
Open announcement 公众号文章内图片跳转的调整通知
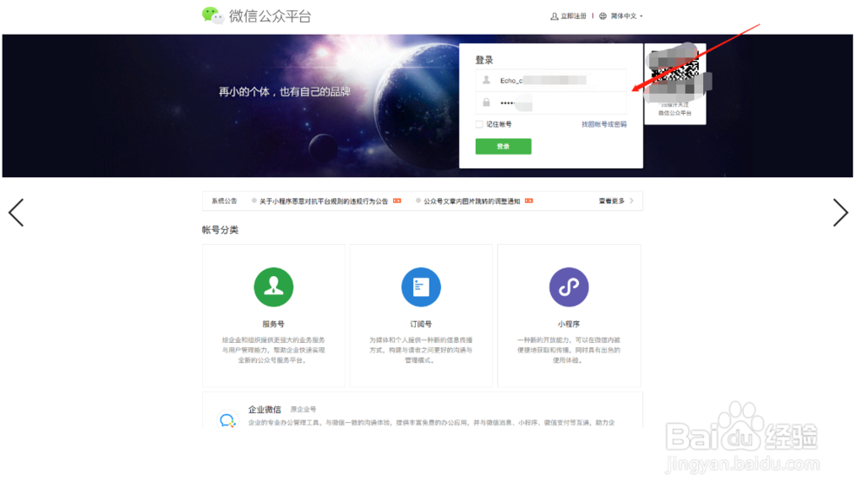(471, 201)
